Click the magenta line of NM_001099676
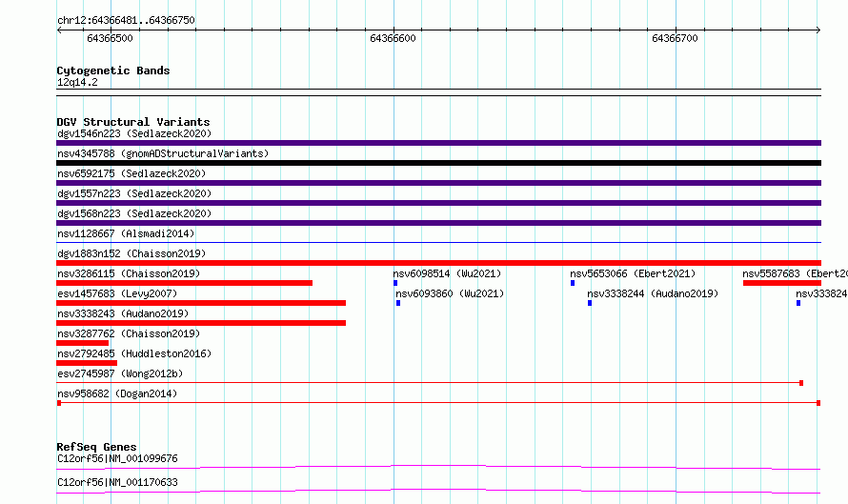Screen dimensions: 848x504 pyautogui.click(x=438, y=467)
